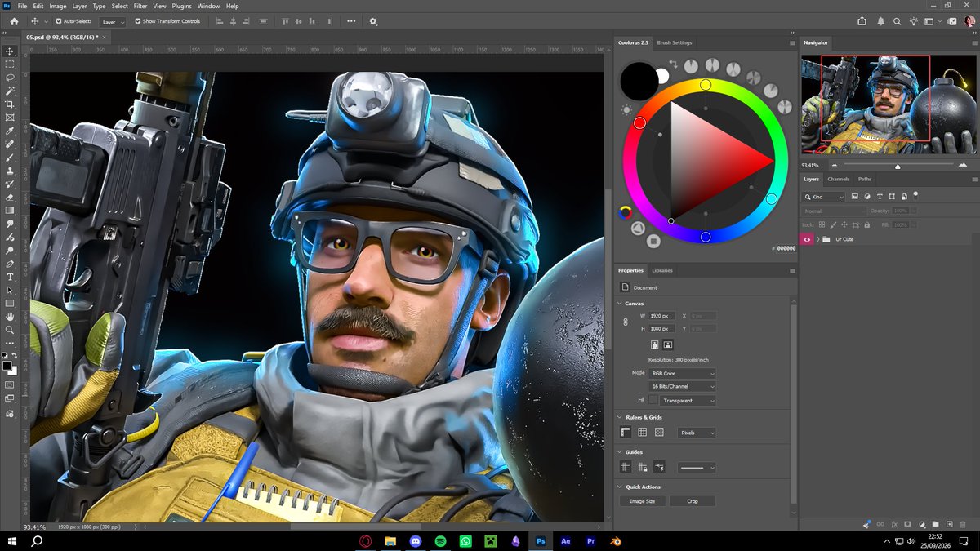
Task: Click the add layer style fx icon
Action: pos(894,524)
